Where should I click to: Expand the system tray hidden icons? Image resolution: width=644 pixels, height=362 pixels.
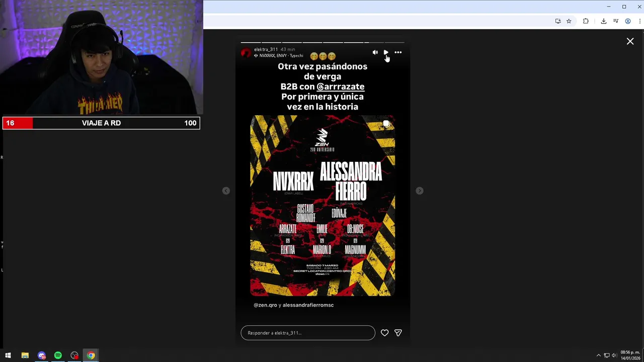point(598,355)
